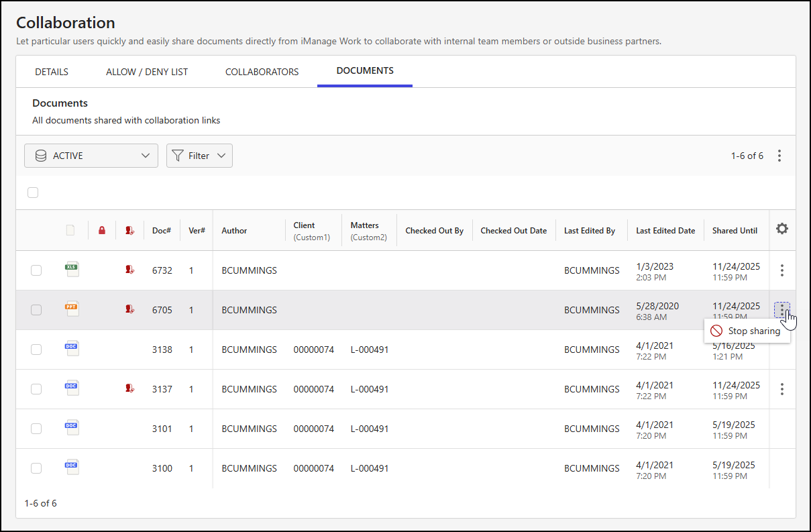The image size is (811, 532).
Task: Click the shared-user column header icon
Action: click(x=129, y=229)
